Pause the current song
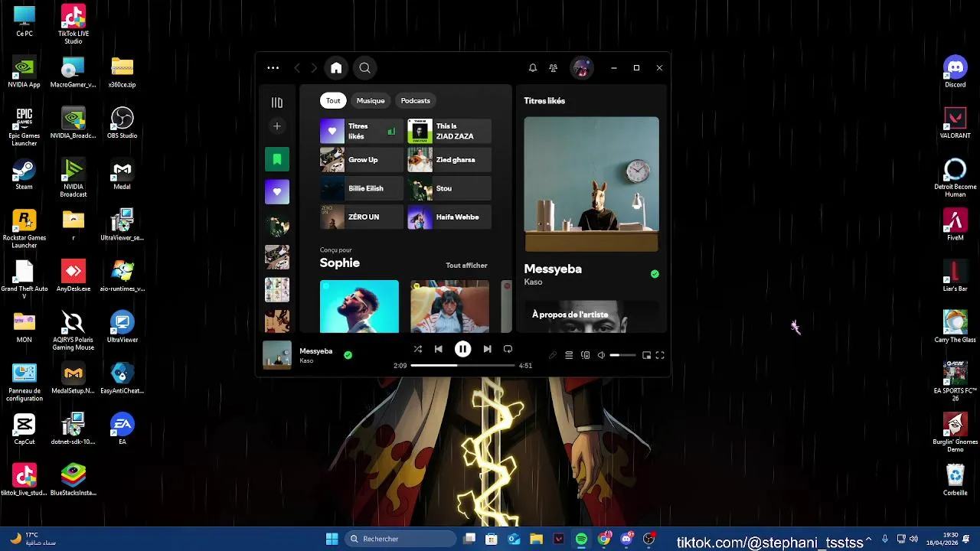Screen dimensions: 980x551 pyautogui.click(x=462, y=349)
